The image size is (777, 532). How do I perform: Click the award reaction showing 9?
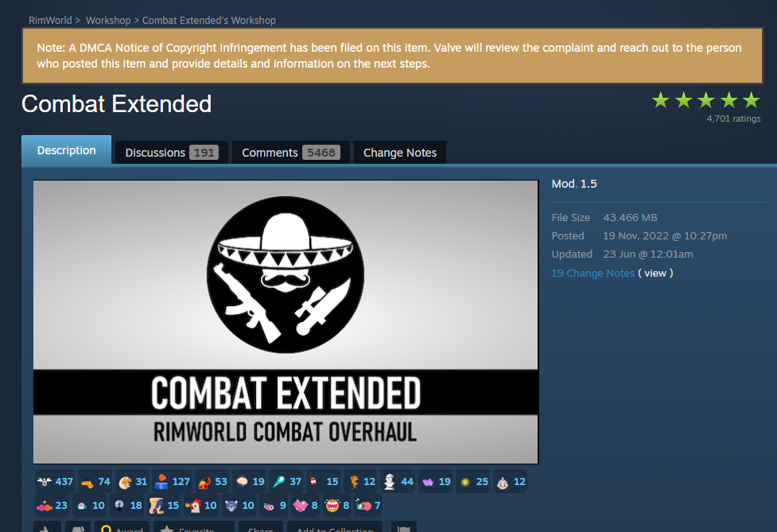coord(274,505)
